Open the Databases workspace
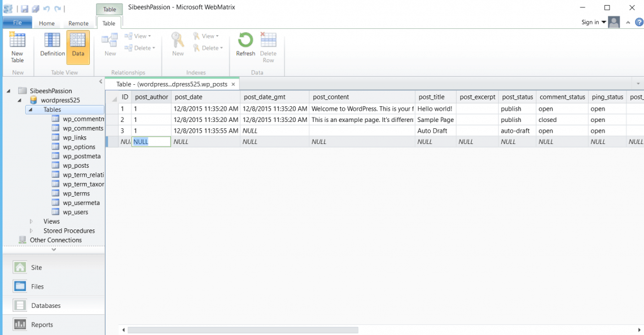644x335 pixels. click(x=54, y=305)
